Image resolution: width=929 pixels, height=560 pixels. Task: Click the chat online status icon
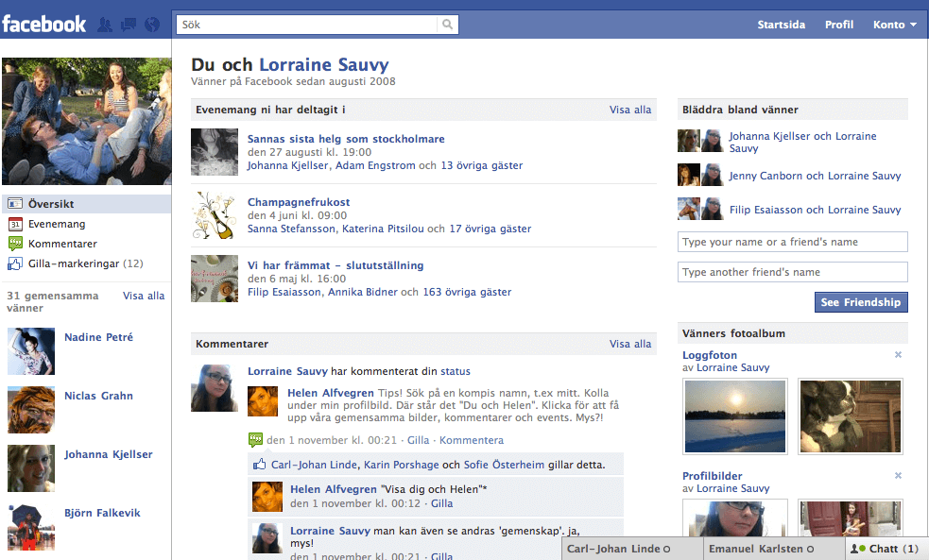(858, 549)
